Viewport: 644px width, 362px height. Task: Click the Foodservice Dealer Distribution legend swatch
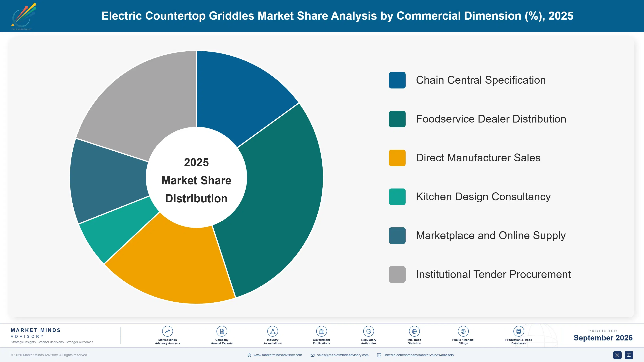[397, 119]
